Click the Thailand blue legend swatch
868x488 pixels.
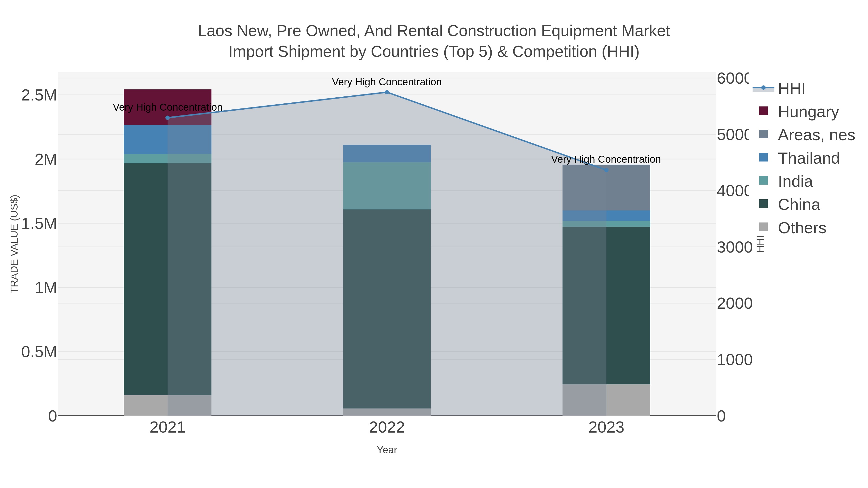[764, 157]
